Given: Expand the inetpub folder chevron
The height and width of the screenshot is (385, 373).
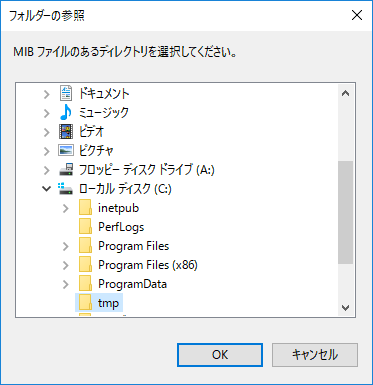Looking at the screenshot, I should tap(66, 208).
